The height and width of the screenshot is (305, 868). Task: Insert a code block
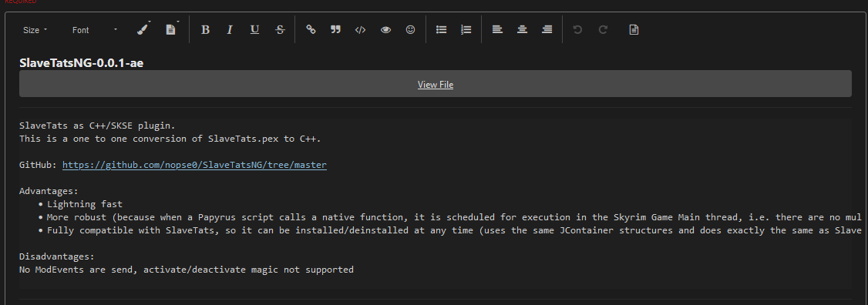[360, 30]
